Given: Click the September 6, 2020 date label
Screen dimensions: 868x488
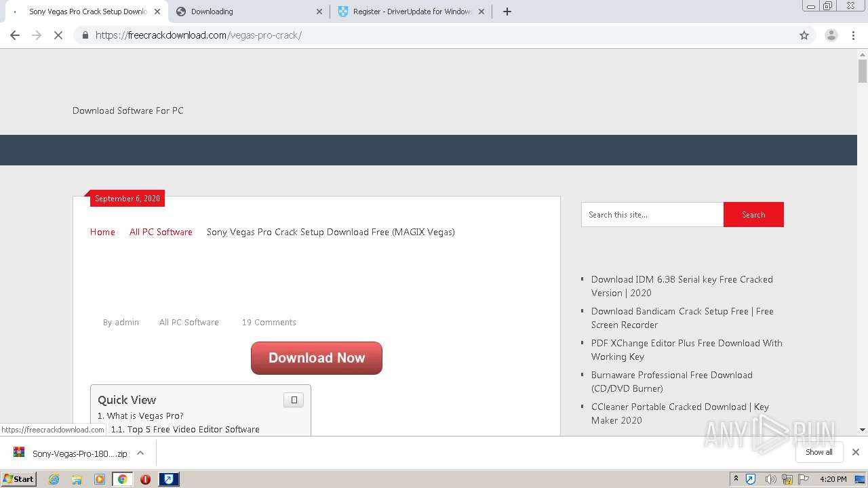Looking at the screenshot, I should [127, 199].
